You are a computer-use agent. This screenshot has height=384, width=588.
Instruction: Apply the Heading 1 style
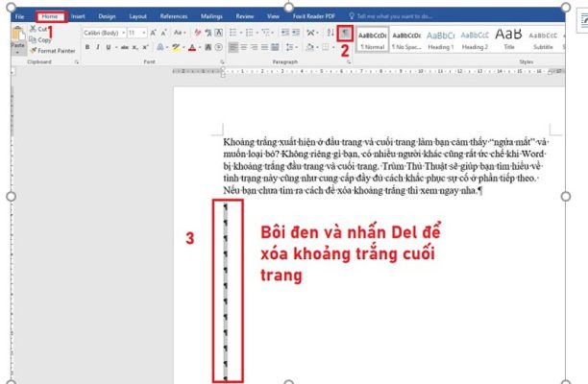pyautogui.click(x=441, y=39)
